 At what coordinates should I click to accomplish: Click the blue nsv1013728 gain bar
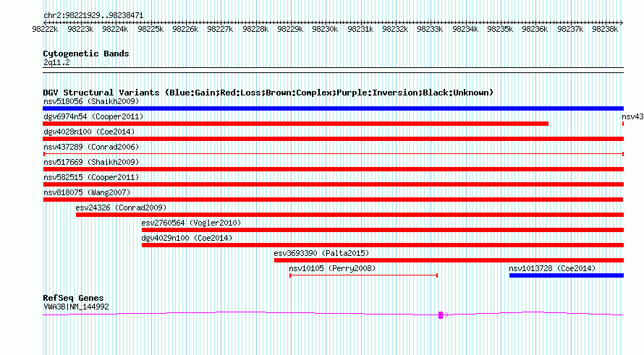click(x=567, y=275)
